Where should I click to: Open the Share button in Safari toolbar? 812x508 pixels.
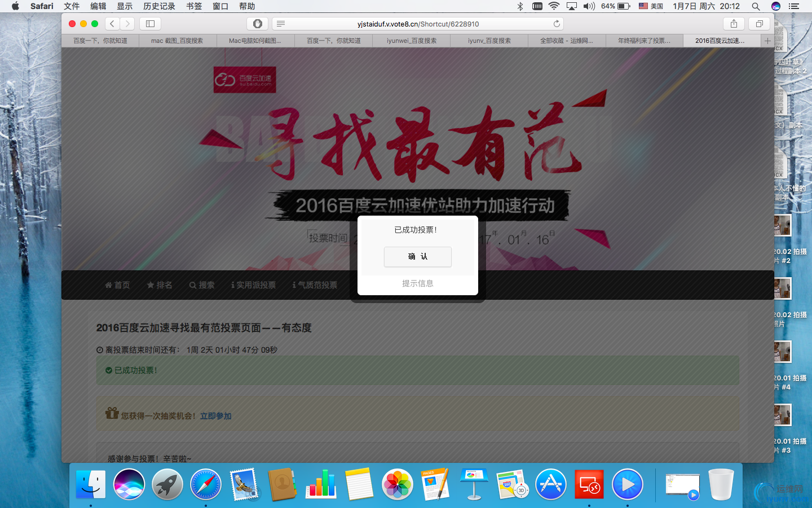[x=734, y=24]
